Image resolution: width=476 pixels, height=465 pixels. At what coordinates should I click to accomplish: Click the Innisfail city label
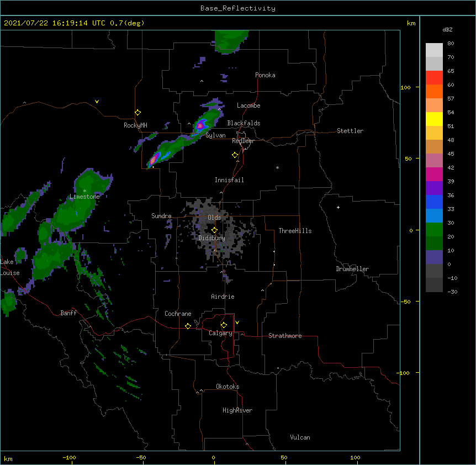(x=229, y=180)
